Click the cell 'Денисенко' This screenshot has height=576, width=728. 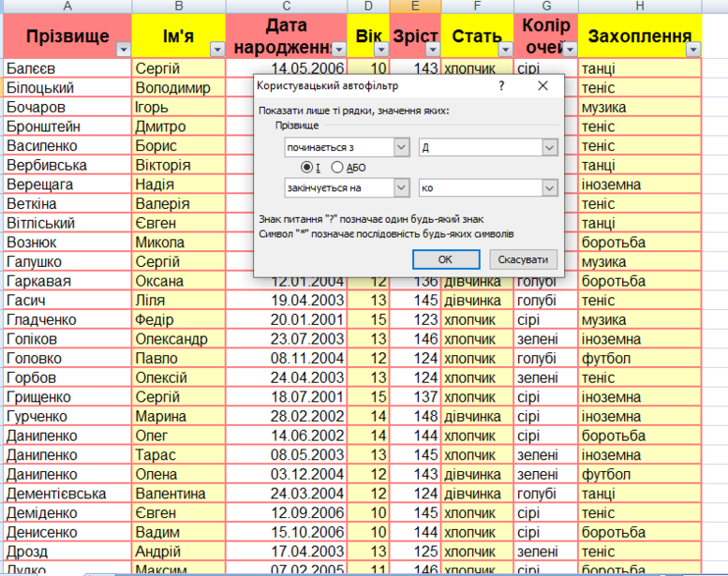tap(67, 532)
